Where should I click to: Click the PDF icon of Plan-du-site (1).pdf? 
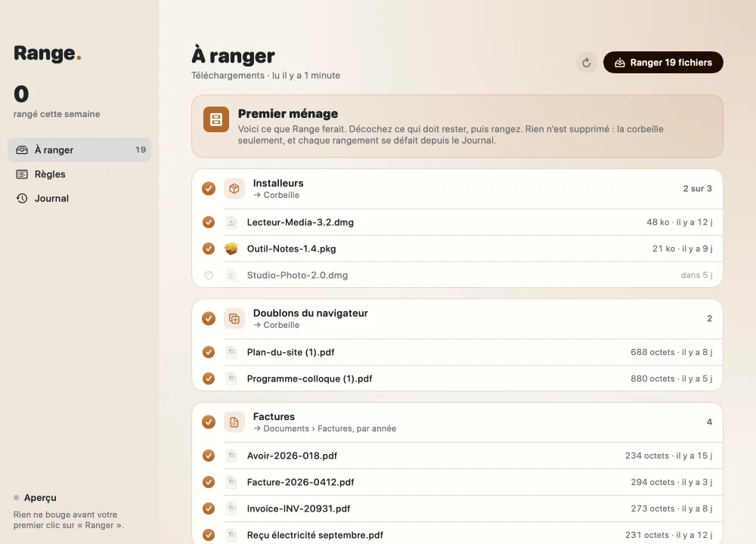pos(231,352)
